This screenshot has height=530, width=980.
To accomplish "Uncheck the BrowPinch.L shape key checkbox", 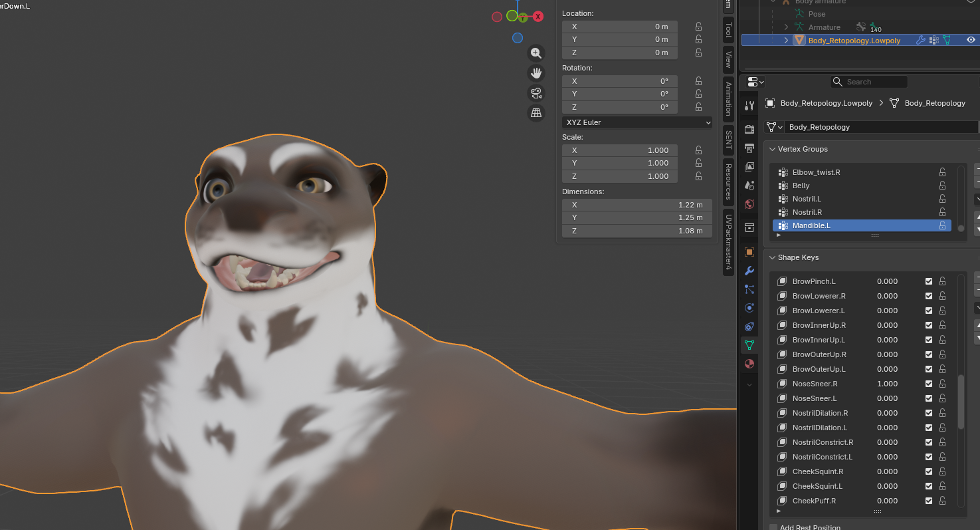I will (929, 281).
